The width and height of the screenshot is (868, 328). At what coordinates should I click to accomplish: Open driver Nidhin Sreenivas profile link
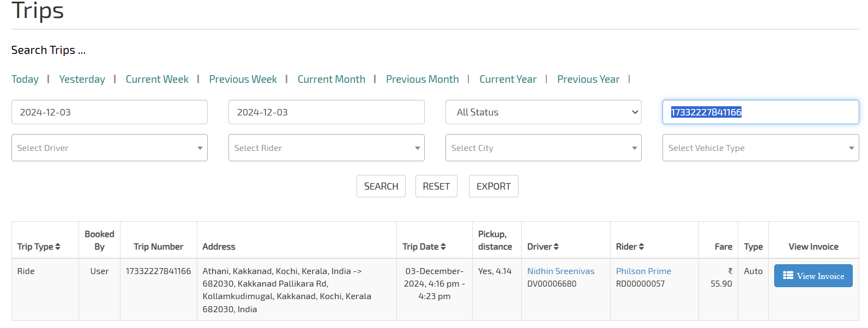(560, 271)
